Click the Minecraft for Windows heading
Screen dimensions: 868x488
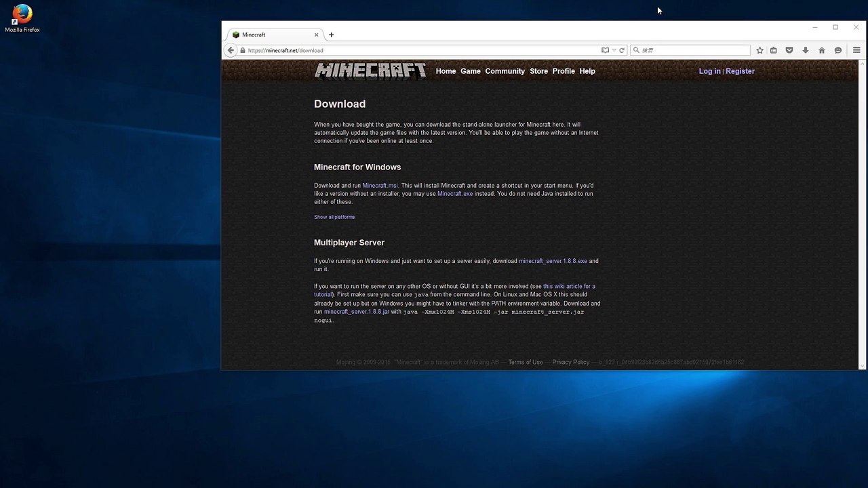coord(357,167)
